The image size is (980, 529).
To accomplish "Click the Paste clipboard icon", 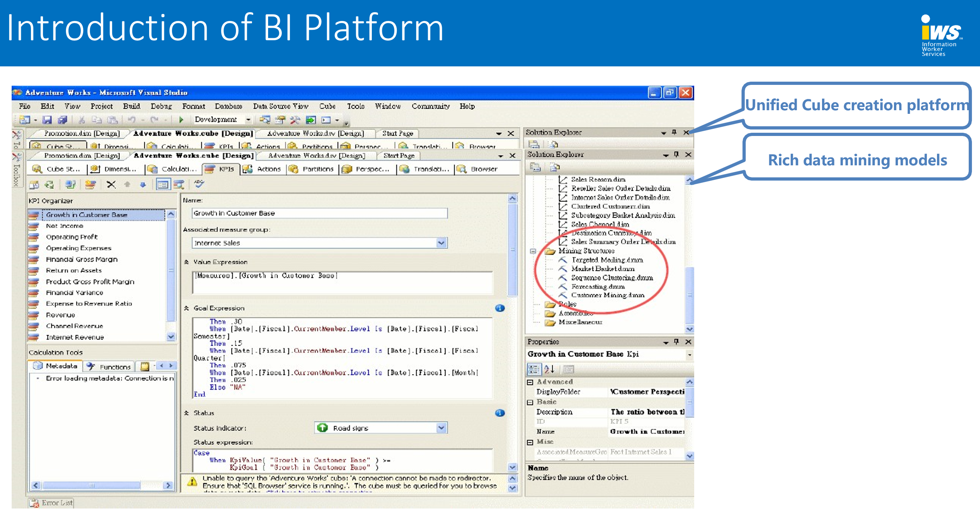I will pos(112,120).
